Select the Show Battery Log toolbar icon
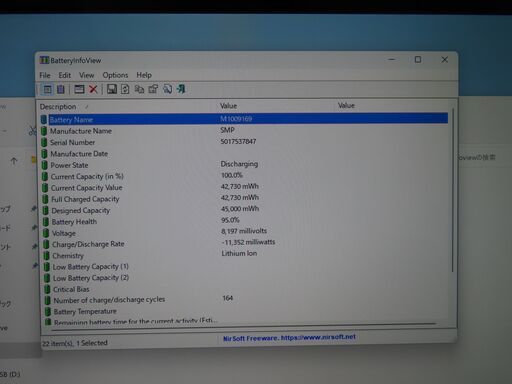This screenshot has width=512, height=384. (61, 89)
